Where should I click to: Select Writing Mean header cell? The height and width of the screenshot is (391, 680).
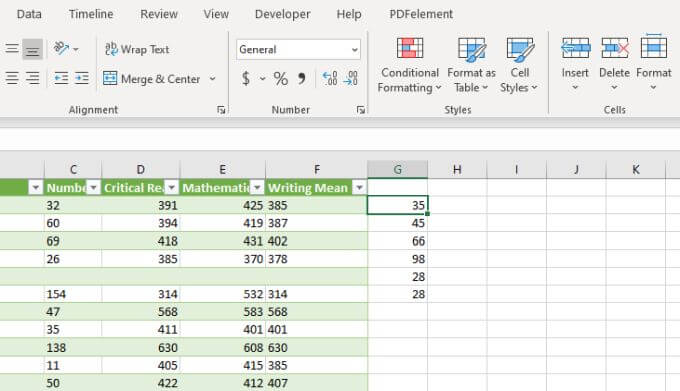coord(317,188)
